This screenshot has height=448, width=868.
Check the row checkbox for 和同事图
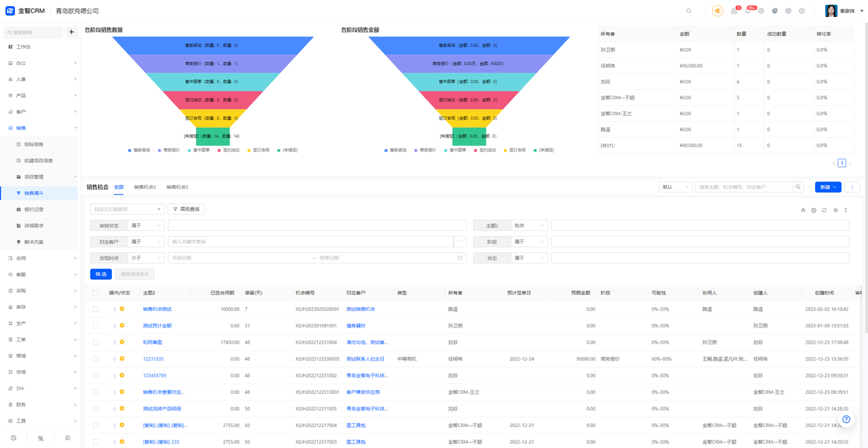click(96, 342)
